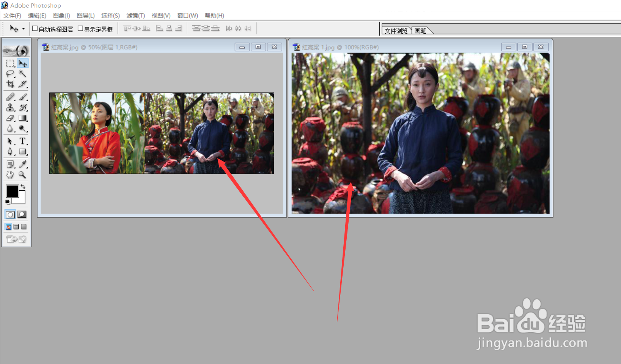
Task: Select the Pen tool
Action: click(x=10, y=152)
